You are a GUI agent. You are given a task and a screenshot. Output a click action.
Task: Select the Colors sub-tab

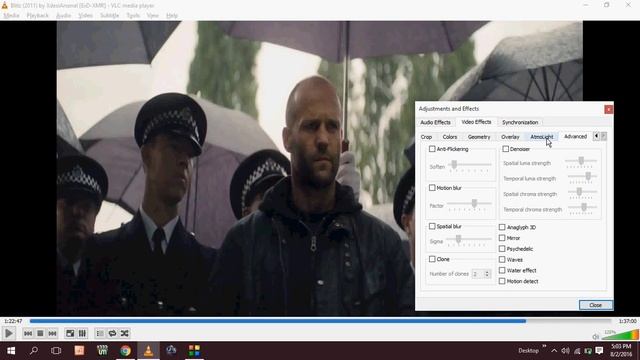coord(450,137)
